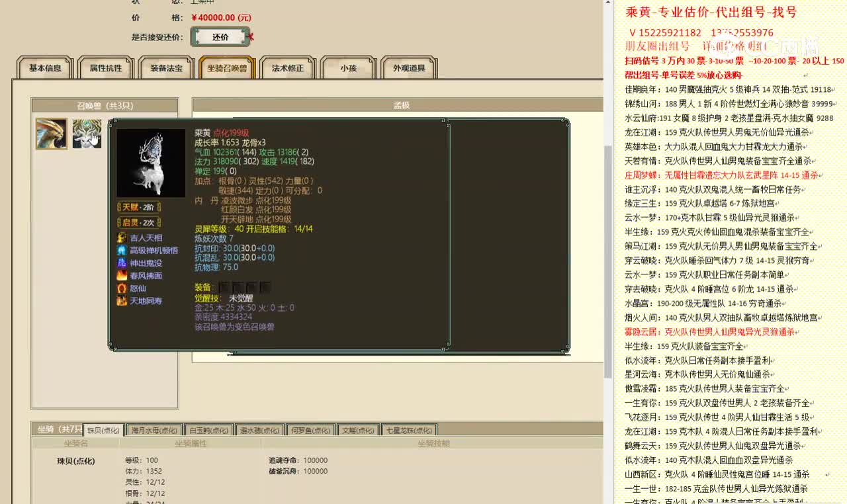Click the 启灵·2次 badge
The image size is (847, 504).
[x=140, y=223]
